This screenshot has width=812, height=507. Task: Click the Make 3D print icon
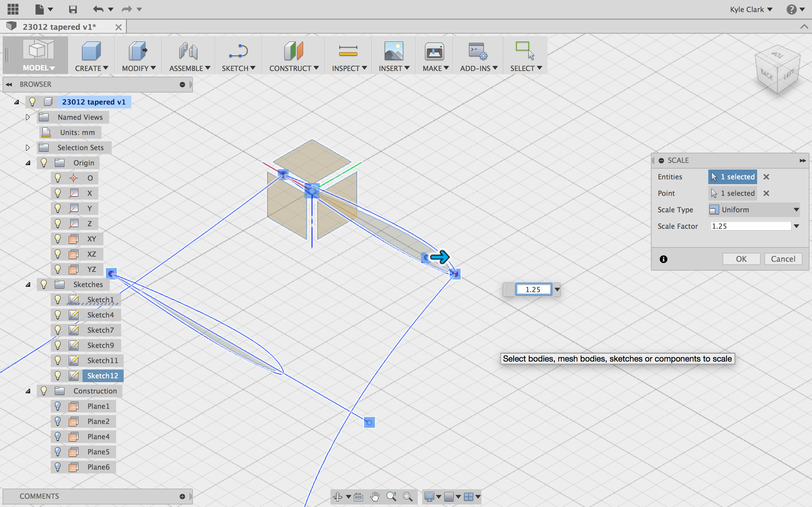434,51
